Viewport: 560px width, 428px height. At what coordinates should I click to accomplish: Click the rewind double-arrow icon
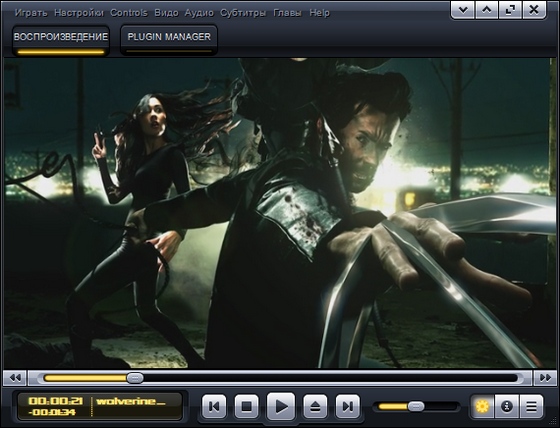[15, 378]
